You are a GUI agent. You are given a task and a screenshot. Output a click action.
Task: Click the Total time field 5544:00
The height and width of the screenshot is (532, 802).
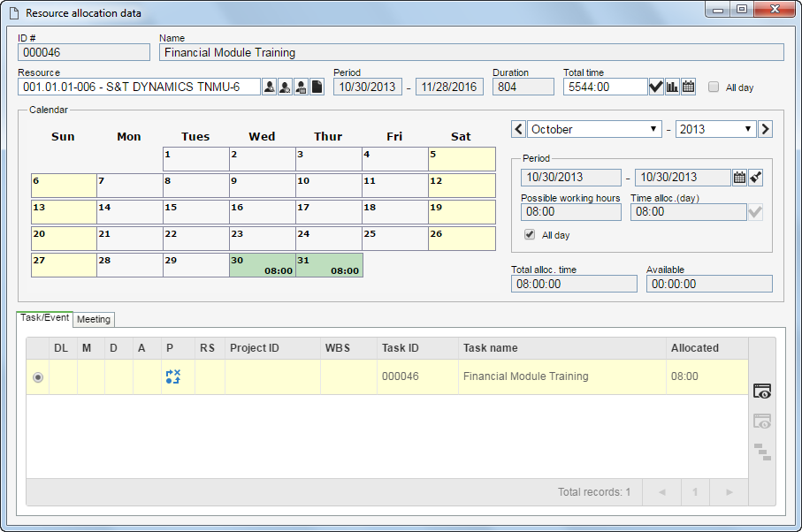(x=605, y=87)
